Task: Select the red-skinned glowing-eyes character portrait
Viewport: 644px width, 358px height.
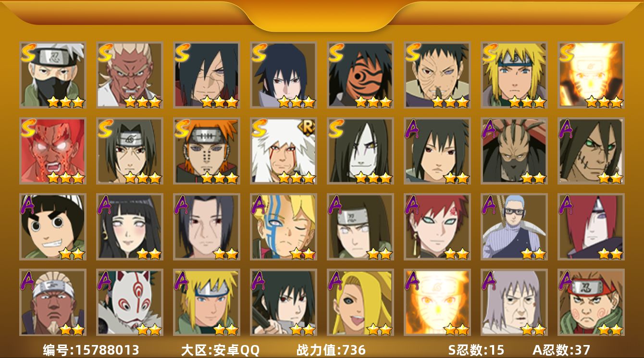Action: coord(53,151)
